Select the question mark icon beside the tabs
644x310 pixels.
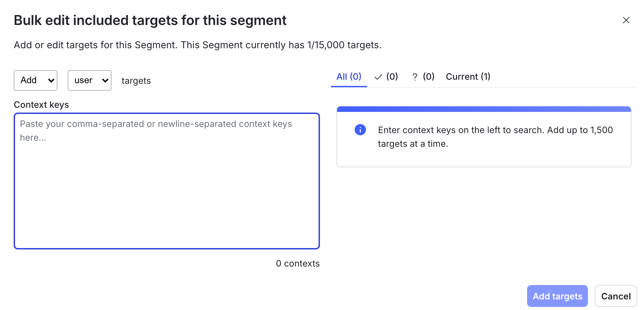414,77
